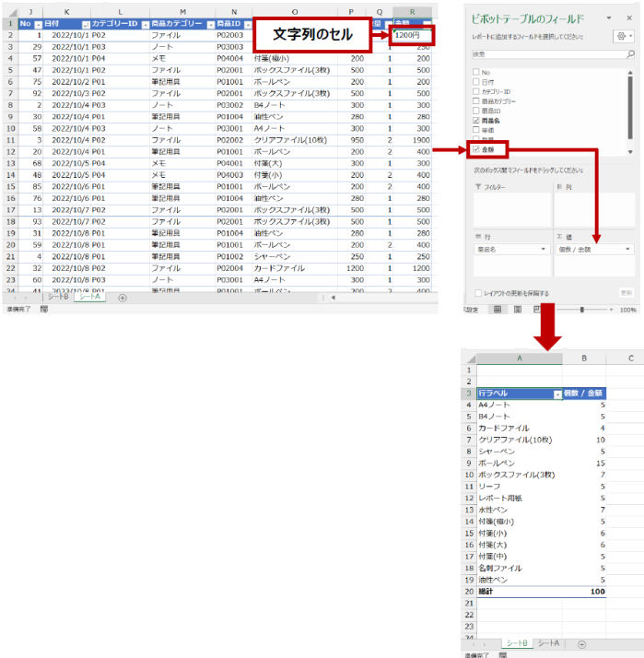Image resolution: width=644 pixels, height=658 pixels.
Task: Click the filter arrow on the 日付 header
Action: click(x=86, y=24)
